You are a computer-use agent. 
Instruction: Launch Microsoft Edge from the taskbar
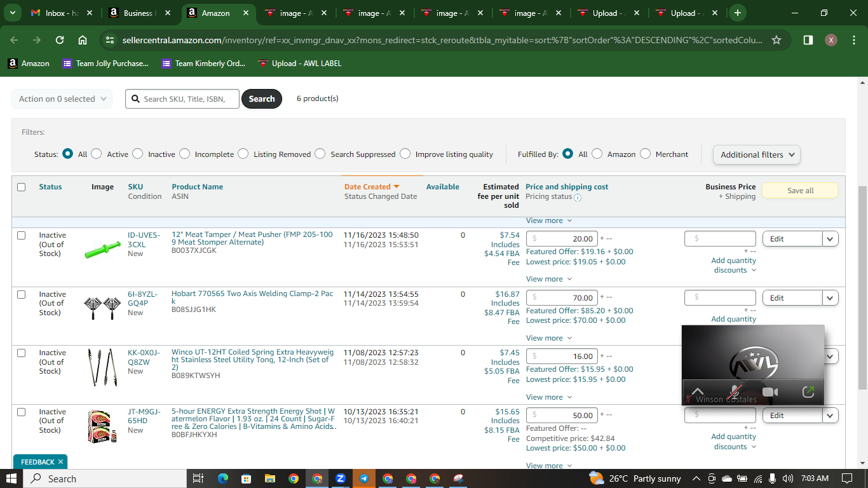click(223, 478)
